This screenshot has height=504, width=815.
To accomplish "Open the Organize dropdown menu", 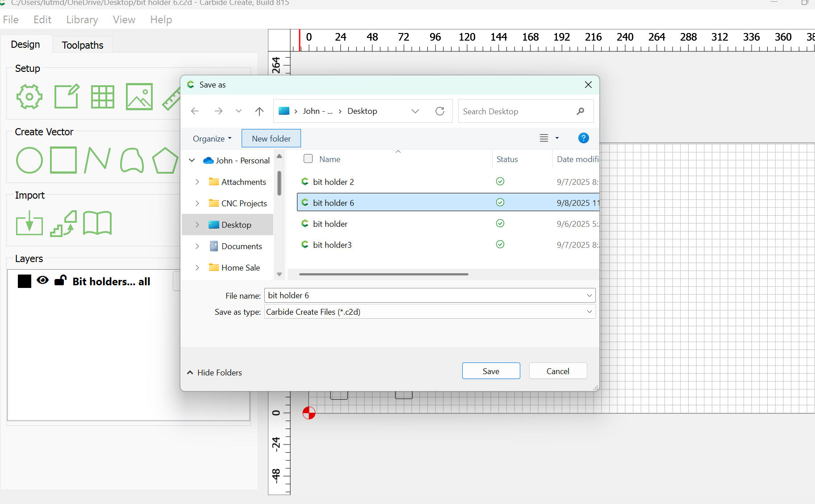I will [212, 139].
